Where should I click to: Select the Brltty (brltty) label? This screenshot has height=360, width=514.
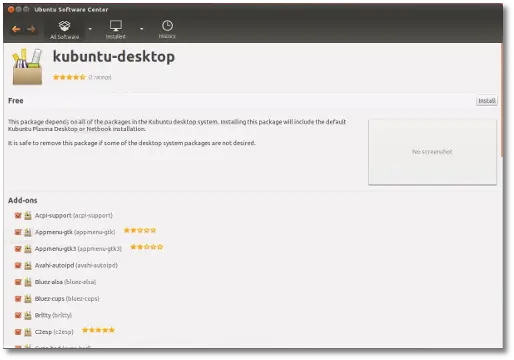(x=53, y=315)
